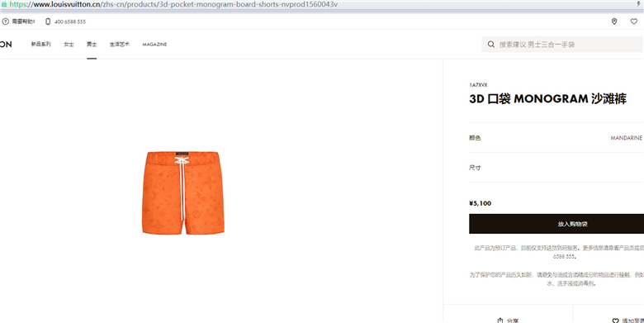The image size is (644, 323).
Task: Open the 新品系列 menu
Action: coord(40,45)
